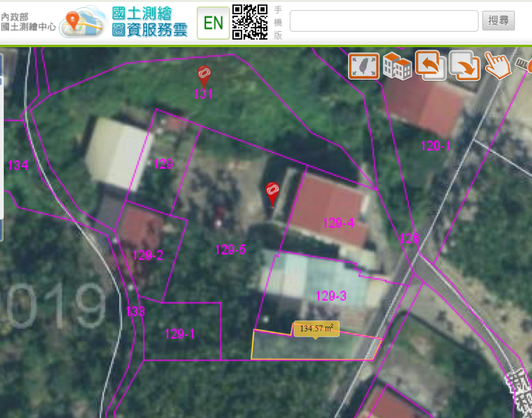Open the 3D buildings view icon
This screenshot has height=418, width=532.
[x=397, y=66]
